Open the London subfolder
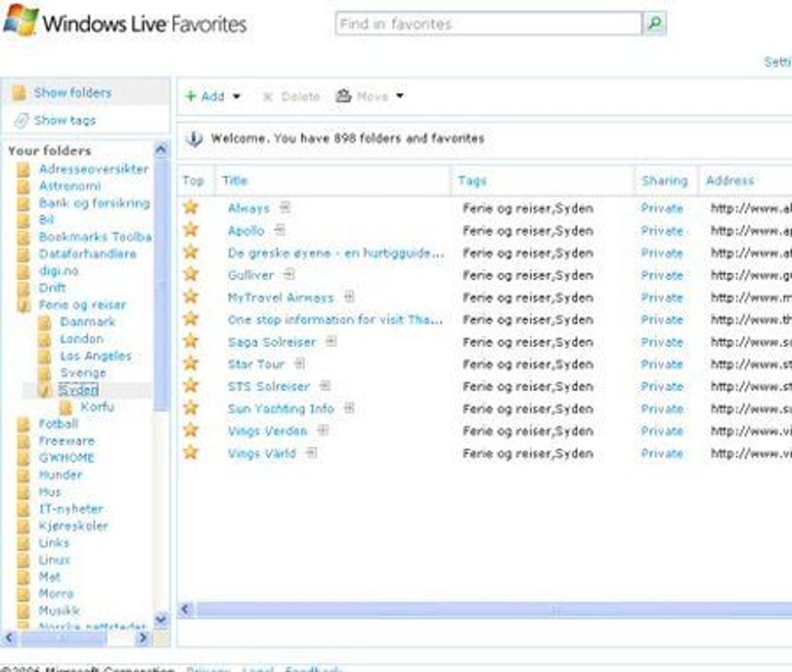 pyautogui.click(x=82, y=339)
